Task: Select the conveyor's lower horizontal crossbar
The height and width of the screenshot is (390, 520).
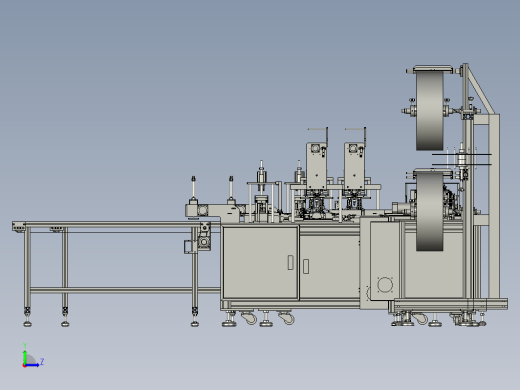Action: pyautogui.click(x=125, y=290)
